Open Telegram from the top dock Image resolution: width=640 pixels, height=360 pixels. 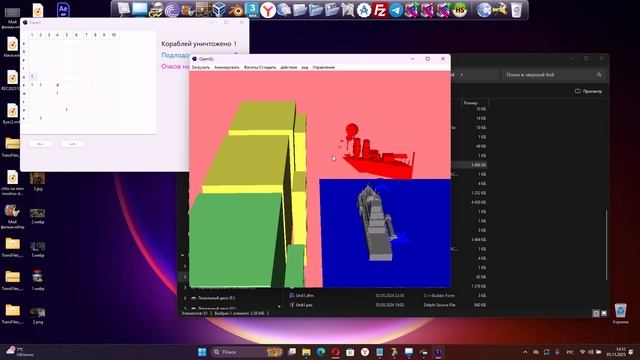click(x=396, y=10)
